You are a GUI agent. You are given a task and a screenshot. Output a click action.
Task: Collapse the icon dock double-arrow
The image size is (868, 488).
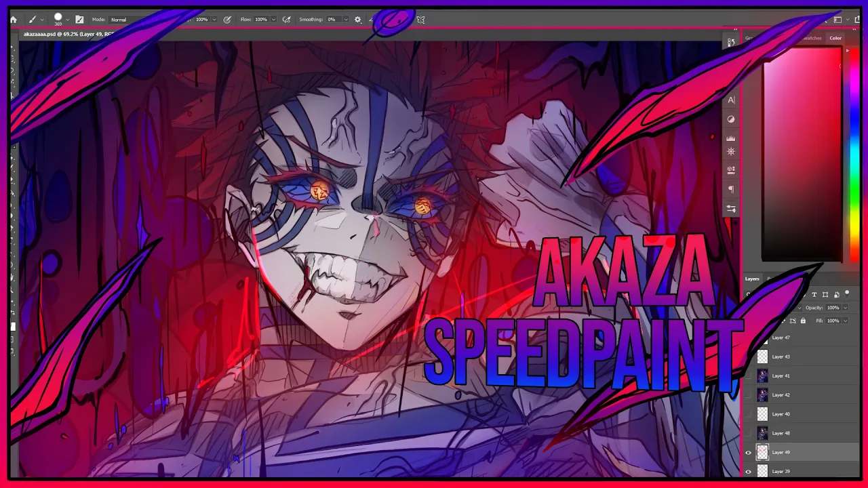click(736, 30)
